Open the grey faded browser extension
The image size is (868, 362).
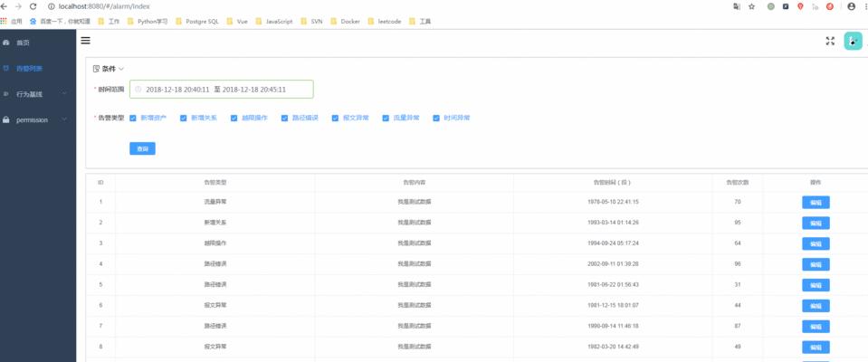point(816,6)
